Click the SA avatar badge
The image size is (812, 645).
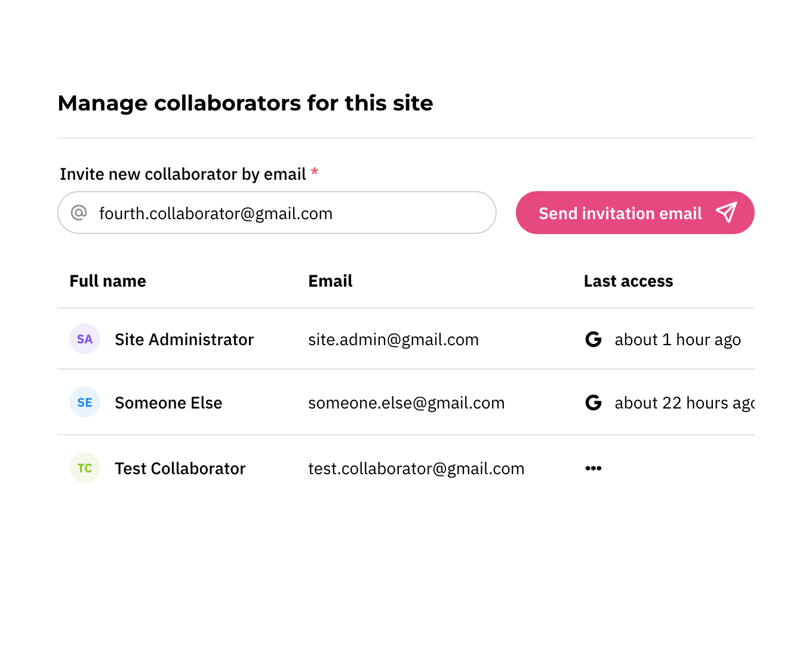tap(85, 339)
